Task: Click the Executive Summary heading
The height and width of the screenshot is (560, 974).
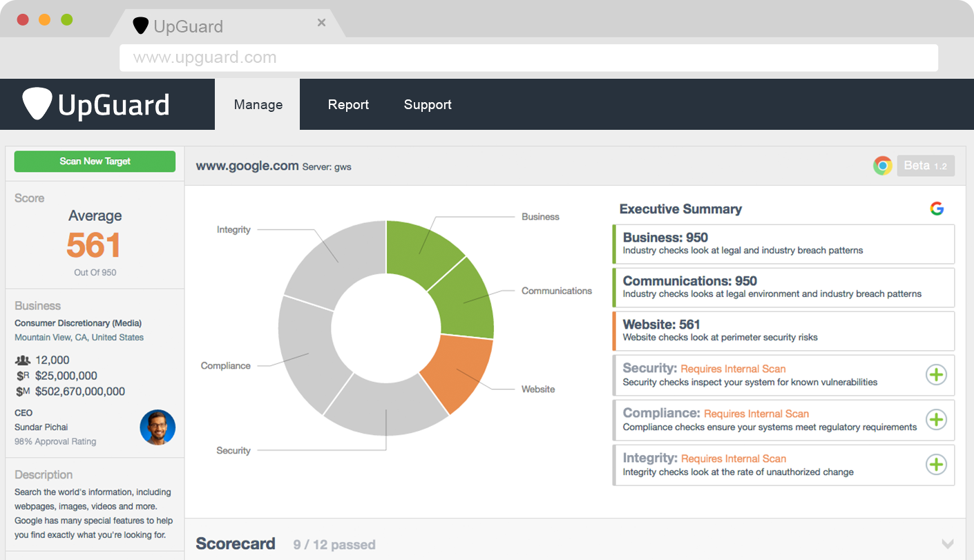Action: coord(680,209)
